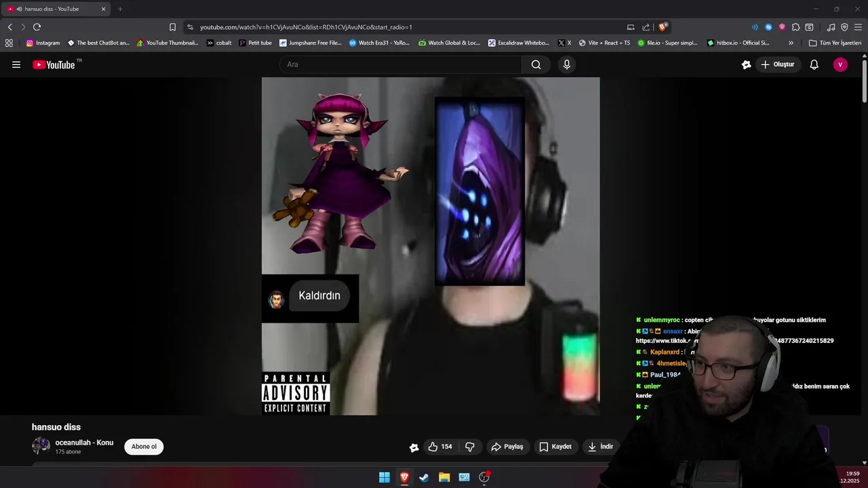The image size is (868, 488).
Task: Go to the YouTube home logo
Action: click(54, 64)
